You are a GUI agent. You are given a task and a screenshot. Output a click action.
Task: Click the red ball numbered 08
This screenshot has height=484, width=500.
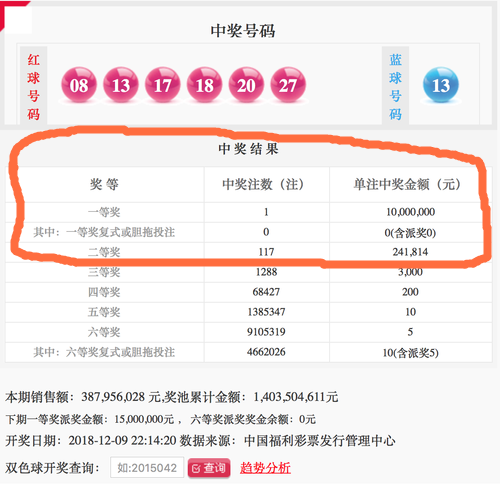(x=79, y=85)
